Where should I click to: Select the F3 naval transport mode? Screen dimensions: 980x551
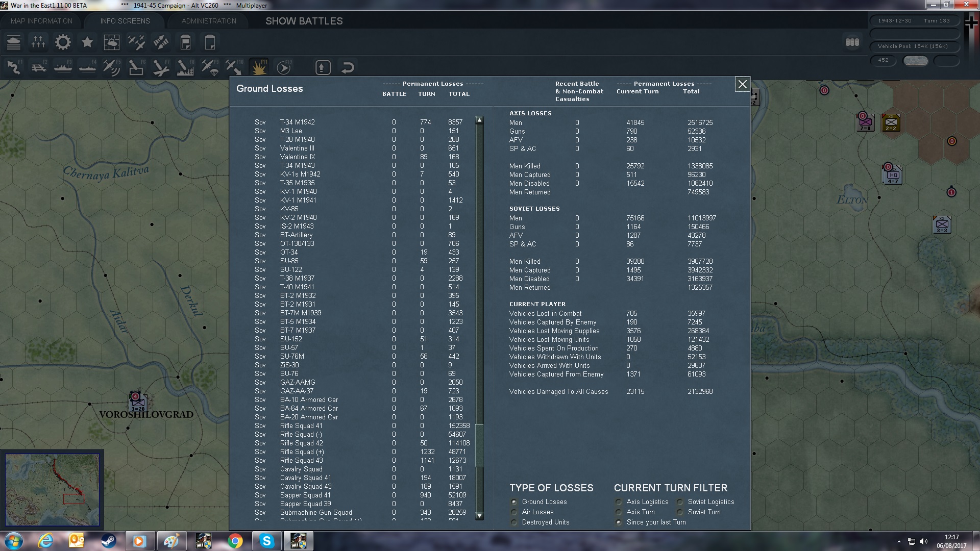pos(63,67)
